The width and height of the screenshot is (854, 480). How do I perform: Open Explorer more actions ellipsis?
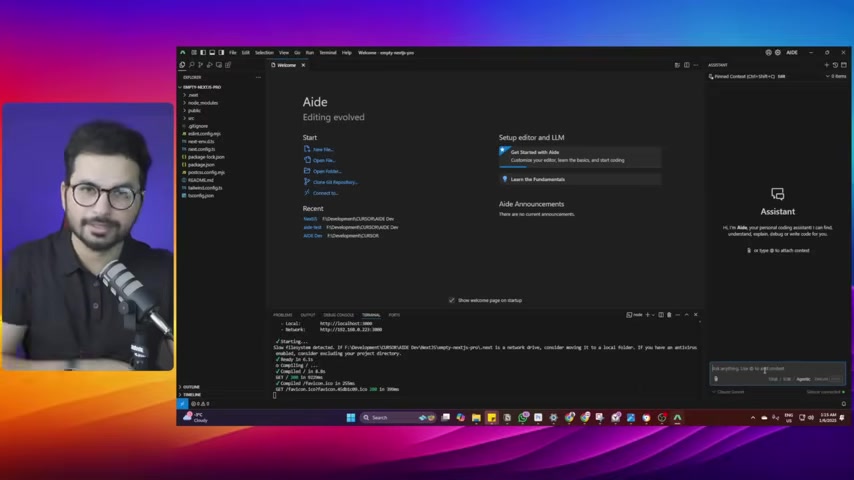[258, 77]
